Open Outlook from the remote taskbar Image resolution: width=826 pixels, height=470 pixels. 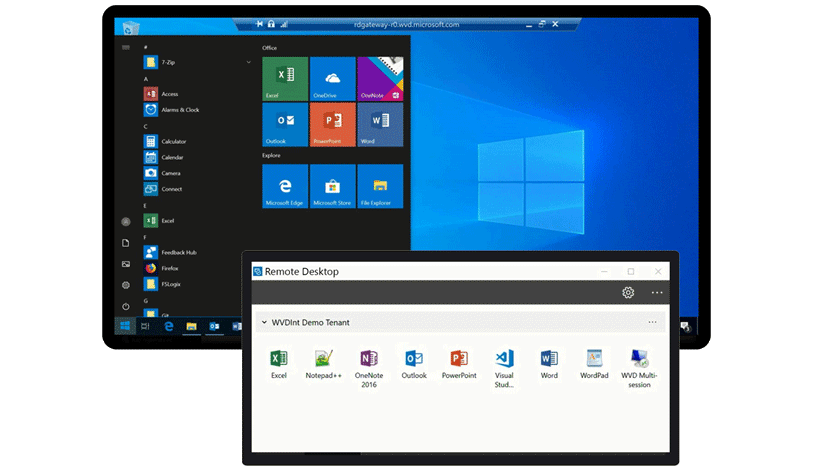(x=214, y=326)
